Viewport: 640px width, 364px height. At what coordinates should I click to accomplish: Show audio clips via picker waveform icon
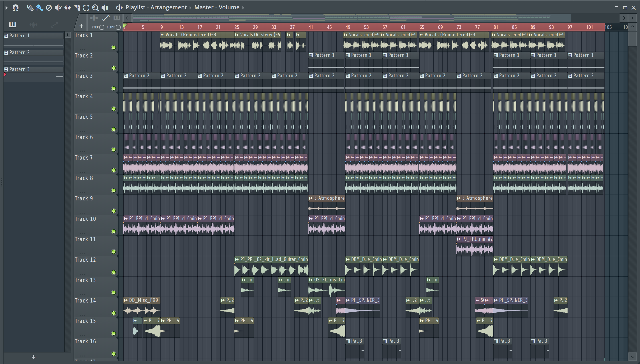click(x=33, y=24)
